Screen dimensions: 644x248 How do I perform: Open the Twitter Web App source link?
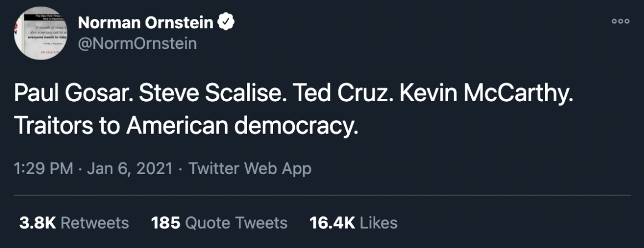pos(250,168)
